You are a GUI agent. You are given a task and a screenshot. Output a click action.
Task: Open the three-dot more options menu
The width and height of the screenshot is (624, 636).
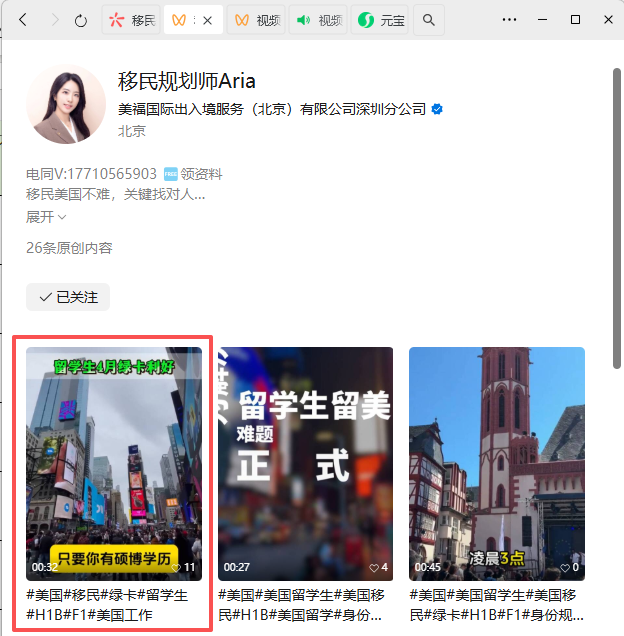pos(509,19)
